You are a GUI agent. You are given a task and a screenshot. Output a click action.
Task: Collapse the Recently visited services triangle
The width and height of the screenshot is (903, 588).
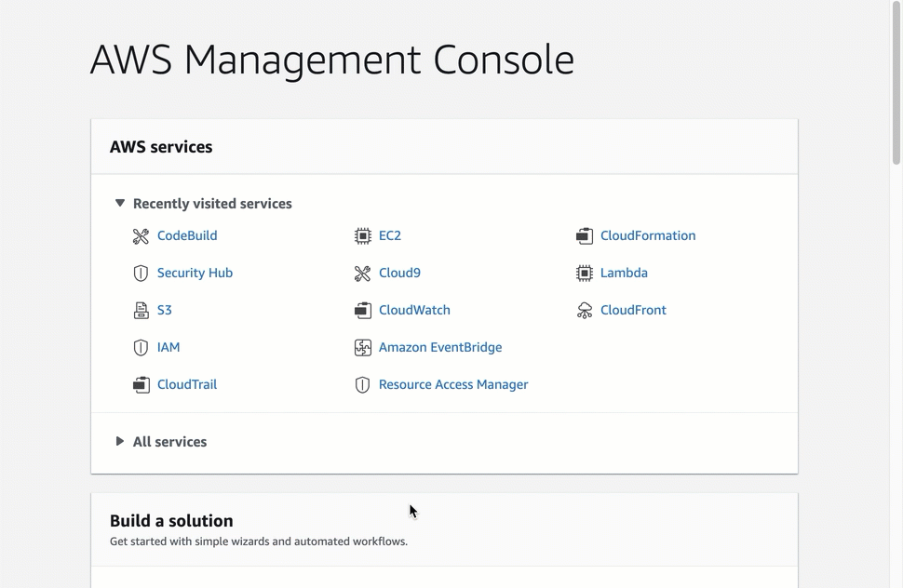point(119,203)
